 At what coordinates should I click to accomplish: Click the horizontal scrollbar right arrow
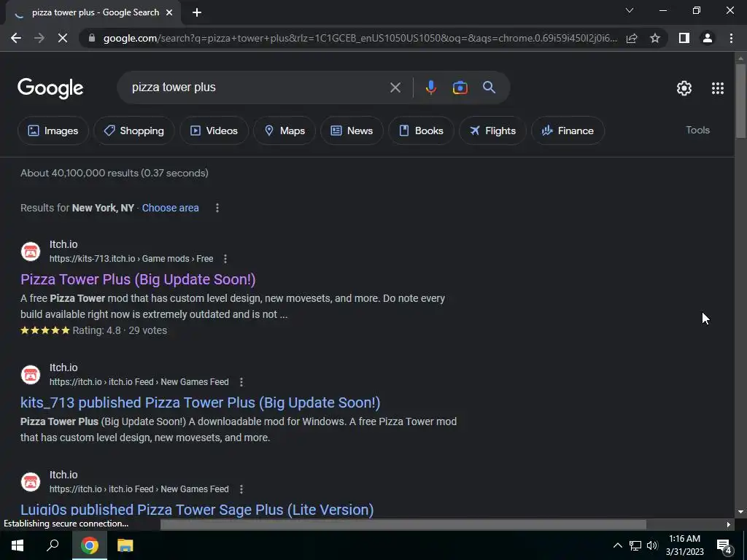pos(729,524)
